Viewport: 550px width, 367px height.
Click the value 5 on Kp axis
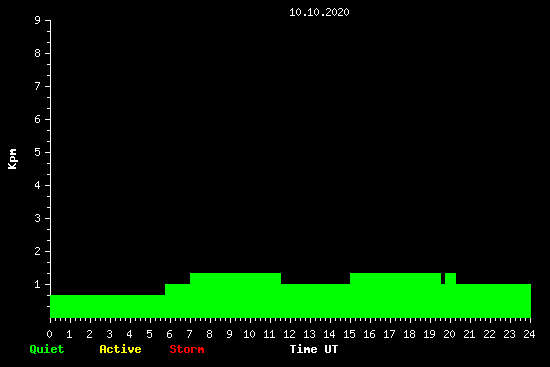tap(38, 152)
